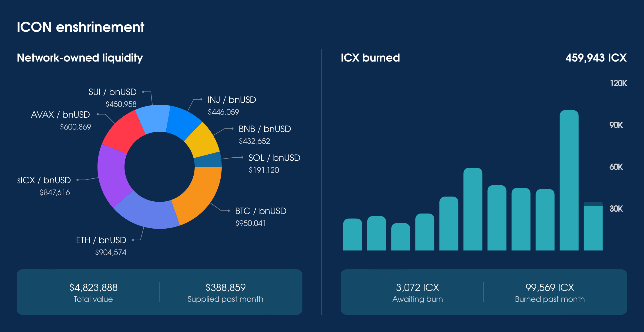The image size is (644, 332).
Task: Click the $4,823,888 Total value figure
Action: click(93, 287)
